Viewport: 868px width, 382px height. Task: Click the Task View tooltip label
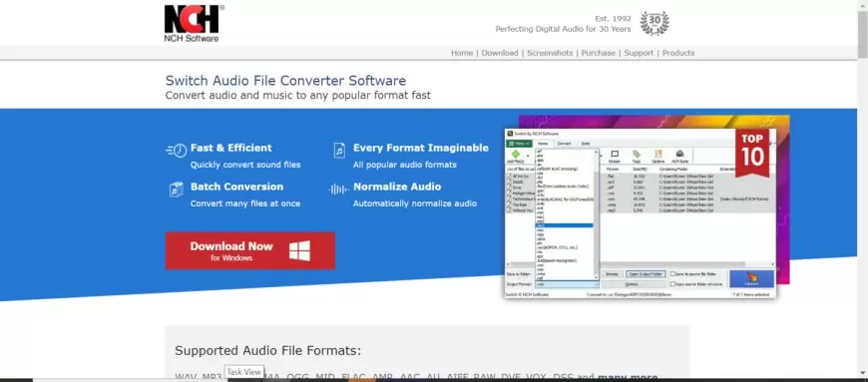[x=244, y=372]
